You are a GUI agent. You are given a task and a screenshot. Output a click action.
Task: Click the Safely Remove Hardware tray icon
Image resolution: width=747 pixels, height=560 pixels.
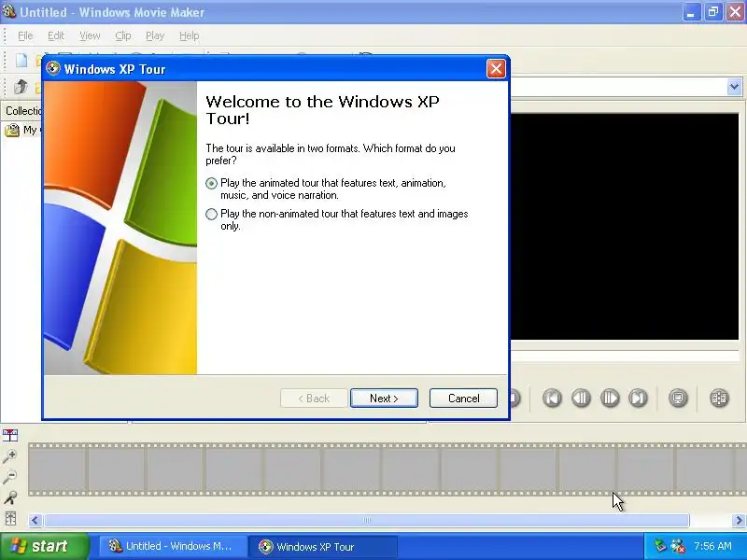coord(660,546)
